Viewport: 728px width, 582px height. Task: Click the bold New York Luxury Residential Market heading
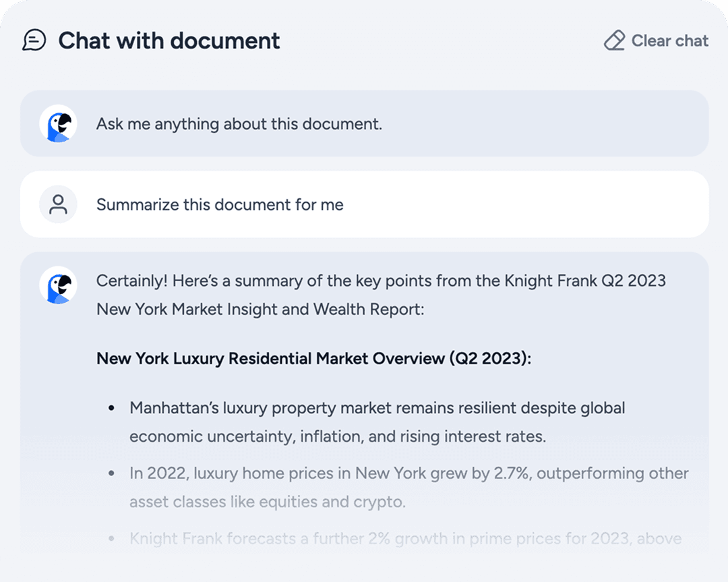point(313,358)
